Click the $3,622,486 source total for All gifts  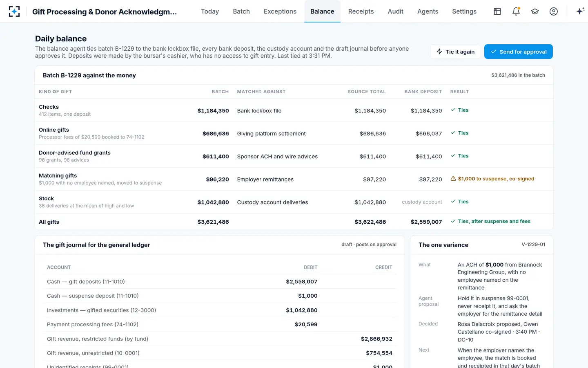coord(370,222)
